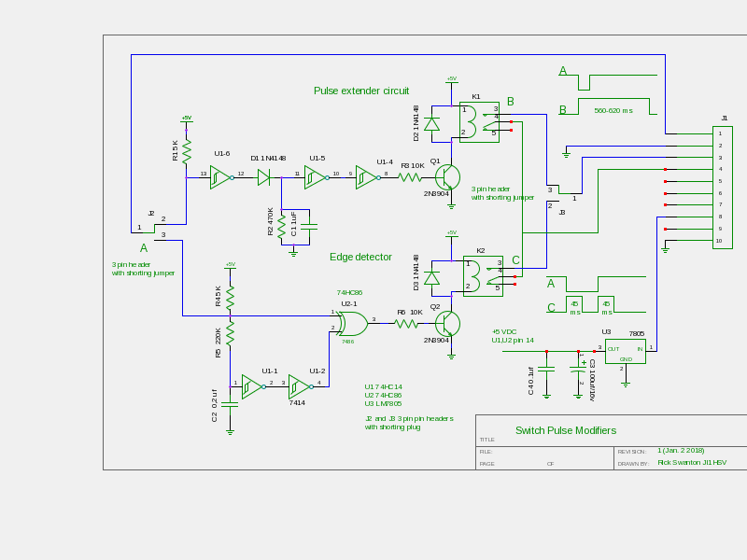The height and width of the screenshot is (560, 747).
Task: Select the D2 flyback diode near K1
Action: click(x=431, y=123)
